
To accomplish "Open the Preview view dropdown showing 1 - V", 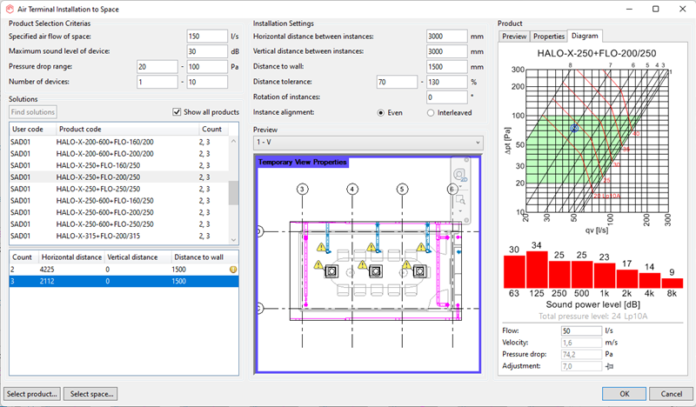I will 368,142.
